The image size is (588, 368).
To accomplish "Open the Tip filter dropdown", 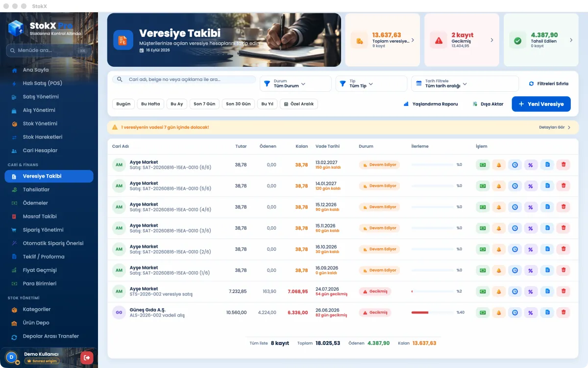I will coord(371,84).
